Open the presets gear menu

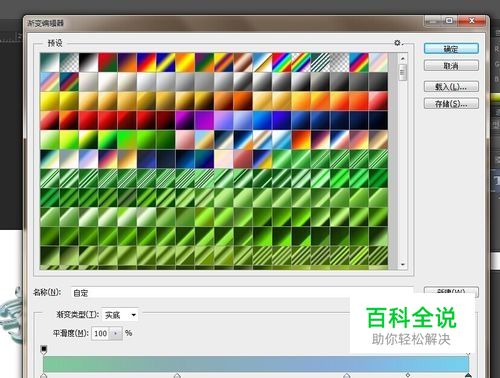[398, 43]
